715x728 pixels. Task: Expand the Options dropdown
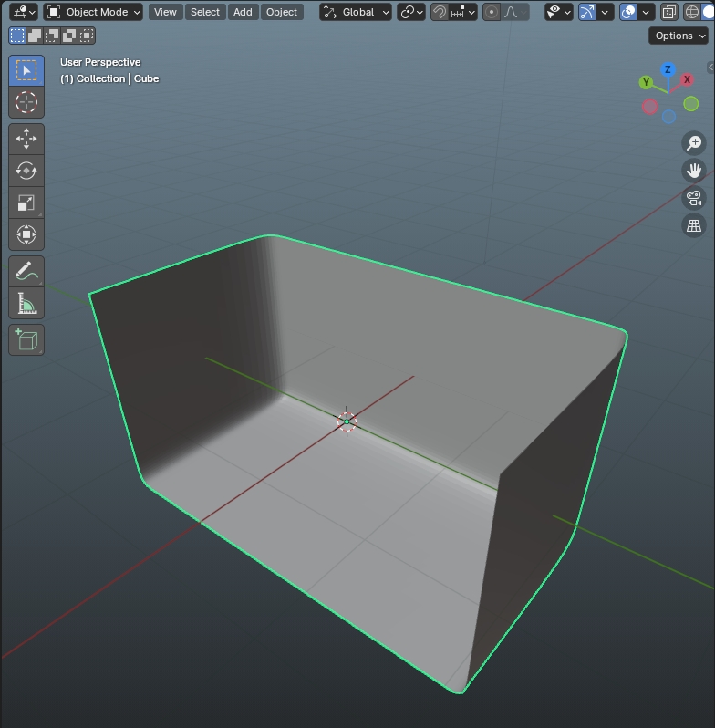coord(679,36)
